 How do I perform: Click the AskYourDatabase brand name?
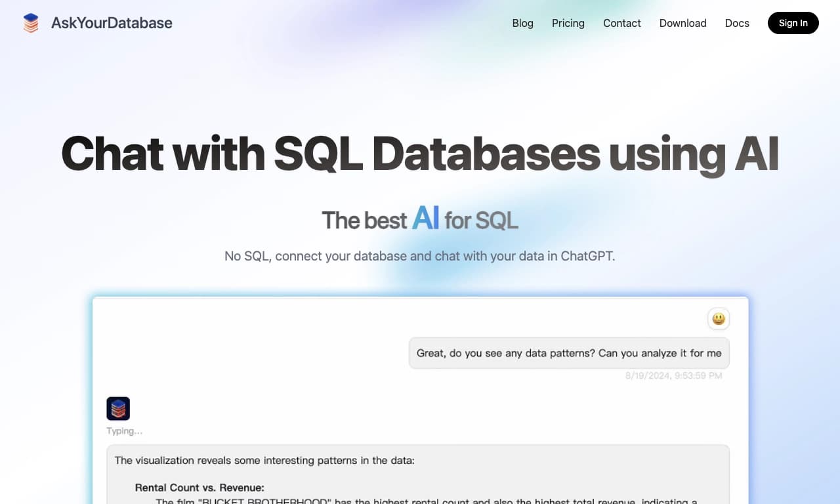click(x=112, y=23)
